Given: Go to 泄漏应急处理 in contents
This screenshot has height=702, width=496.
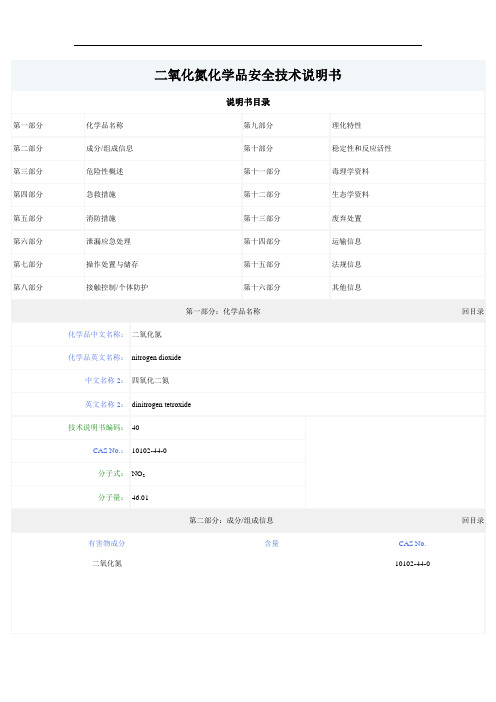Looking at the screenshot, I should [x=108, y=241].
